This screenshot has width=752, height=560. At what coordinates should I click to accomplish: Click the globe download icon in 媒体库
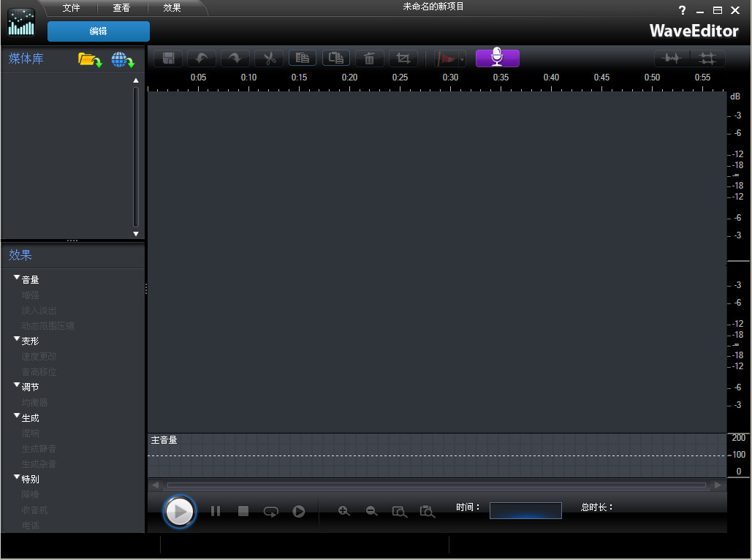click(x=122, y=60)
